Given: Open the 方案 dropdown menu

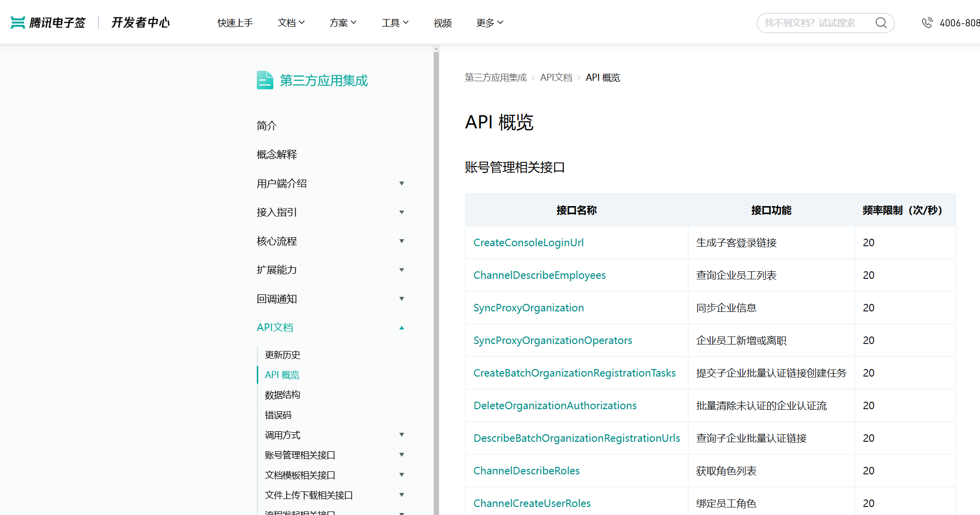Looking at the screenshot, I should pyautogui.click(x=343, y=23).
